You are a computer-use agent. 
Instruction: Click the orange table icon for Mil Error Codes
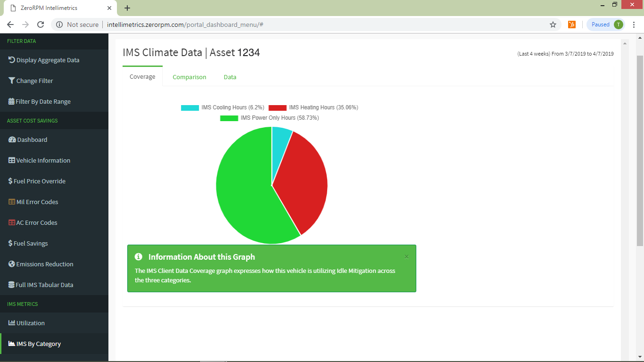point(12,202)
